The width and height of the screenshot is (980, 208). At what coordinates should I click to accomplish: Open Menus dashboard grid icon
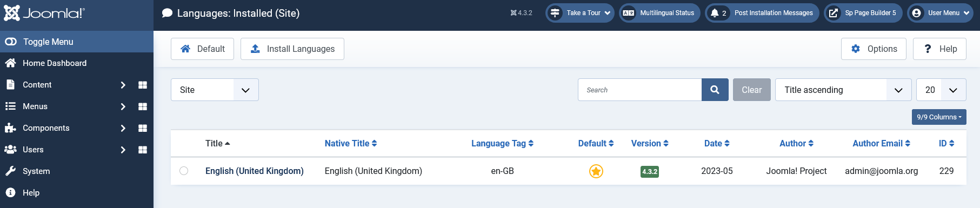[143, 106]
